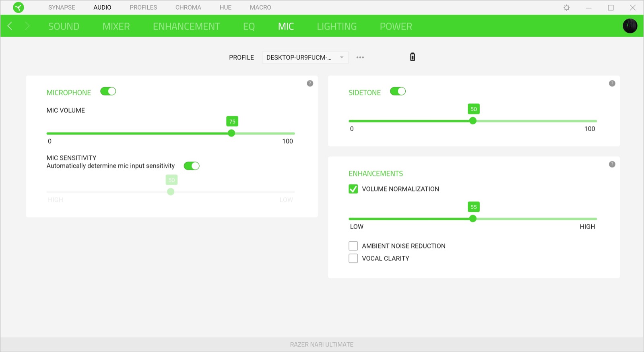This screenshot has width=644, height=352.
Task: Uncheck Volume Normalization
Action: click(353, 189)
